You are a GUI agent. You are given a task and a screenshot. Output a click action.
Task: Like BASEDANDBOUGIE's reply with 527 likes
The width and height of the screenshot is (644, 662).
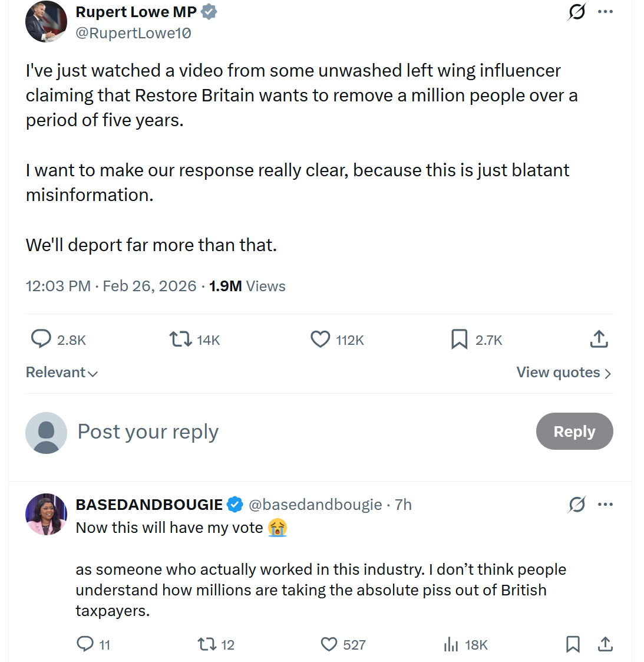click(329, 644)
